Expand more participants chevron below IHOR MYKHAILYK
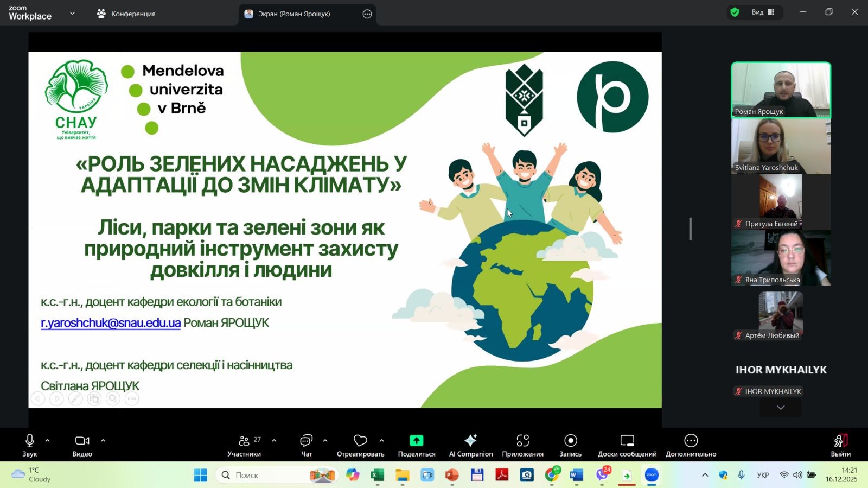868x488 pixels. pyautogui.click(x=781, y=408)
